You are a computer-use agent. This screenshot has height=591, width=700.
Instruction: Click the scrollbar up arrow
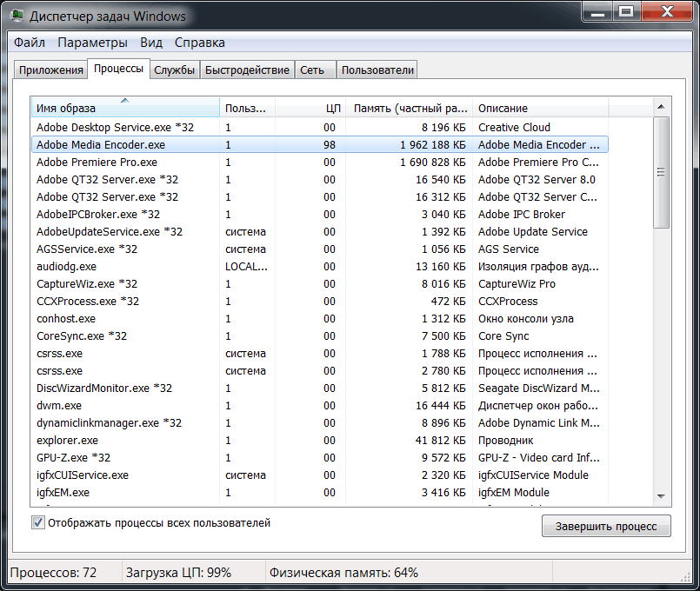[661, 107]
